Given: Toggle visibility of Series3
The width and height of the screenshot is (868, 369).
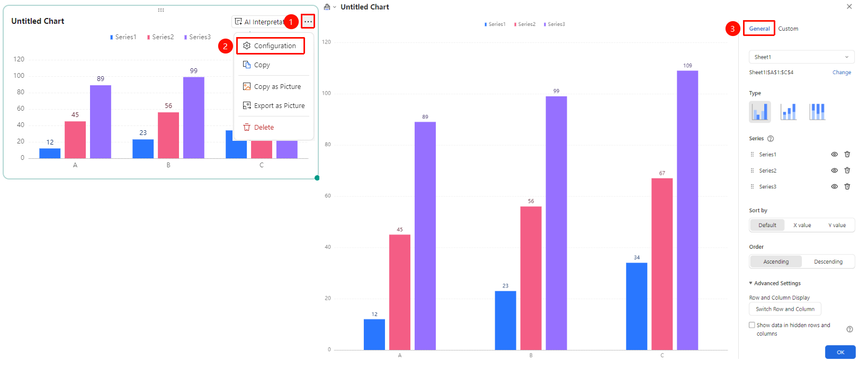Looking at the screenshot, I should 834,186.
